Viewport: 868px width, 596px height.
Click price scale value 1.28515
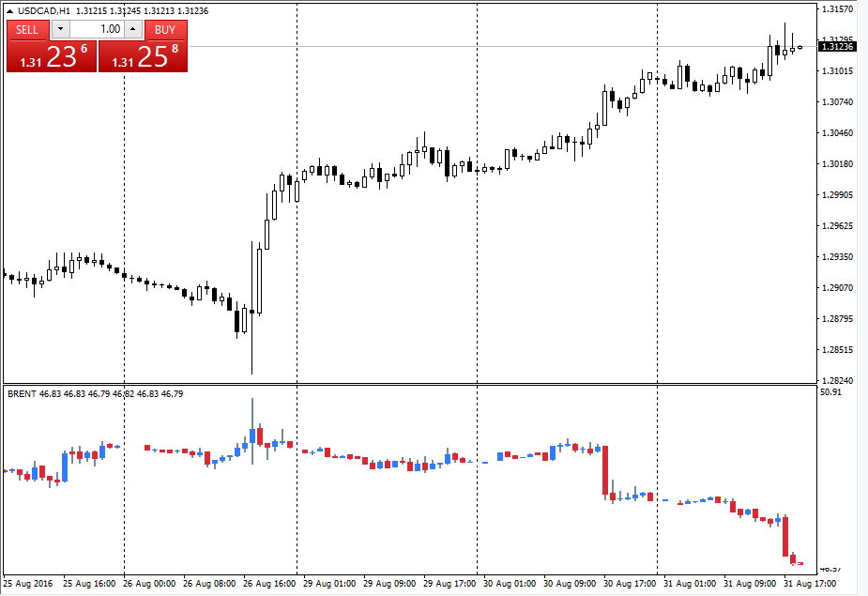[x=838, y=350]
